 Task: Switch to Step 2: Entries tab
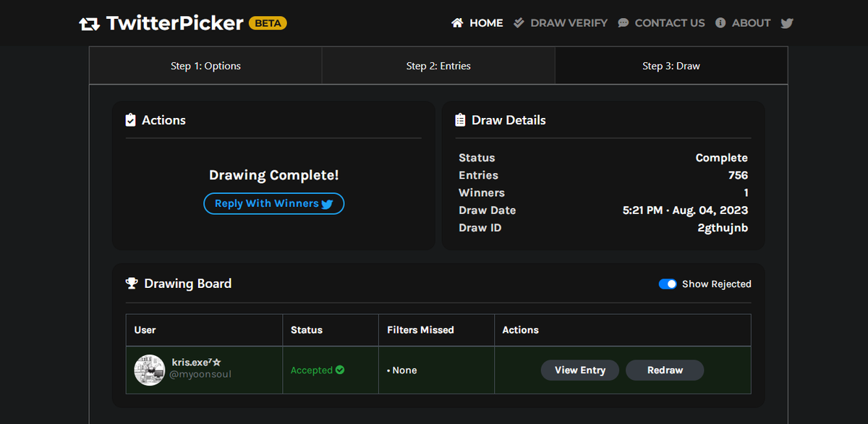(x=438, y=66)
